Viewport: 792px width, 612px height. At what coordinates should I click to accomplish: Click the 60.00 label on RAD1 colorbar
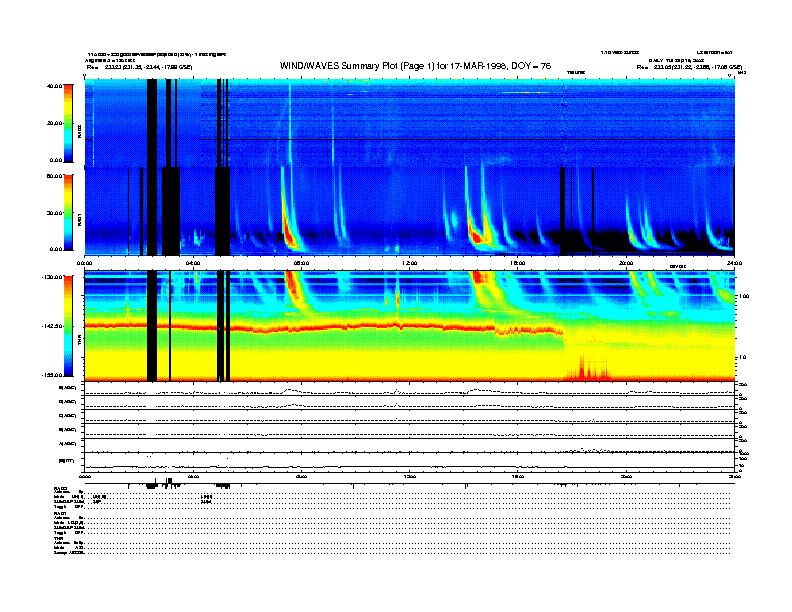click(54, 176)
